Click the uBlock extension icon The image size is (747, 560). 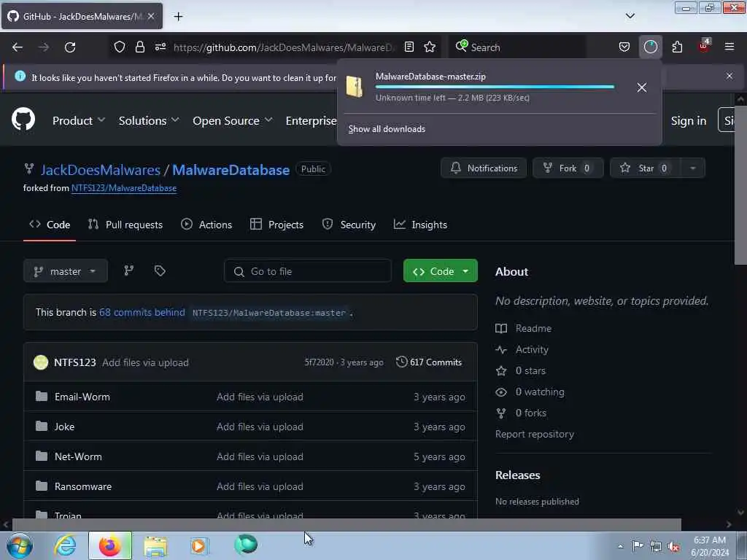click(x=704, y=46)
